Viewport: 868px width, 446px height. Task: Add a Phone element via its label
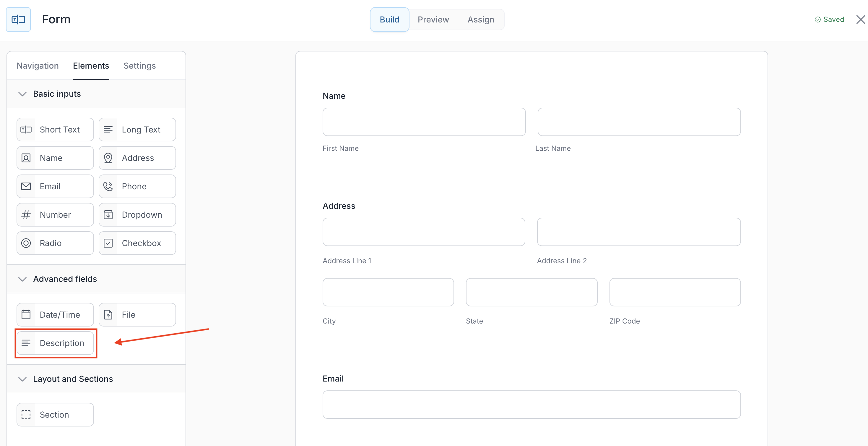coord(134,186)
